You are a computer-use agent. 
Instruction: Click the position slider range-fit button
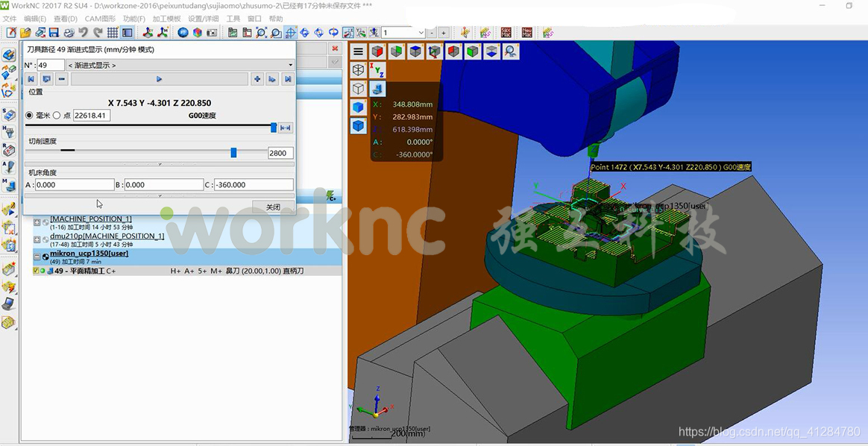point(285,128)
